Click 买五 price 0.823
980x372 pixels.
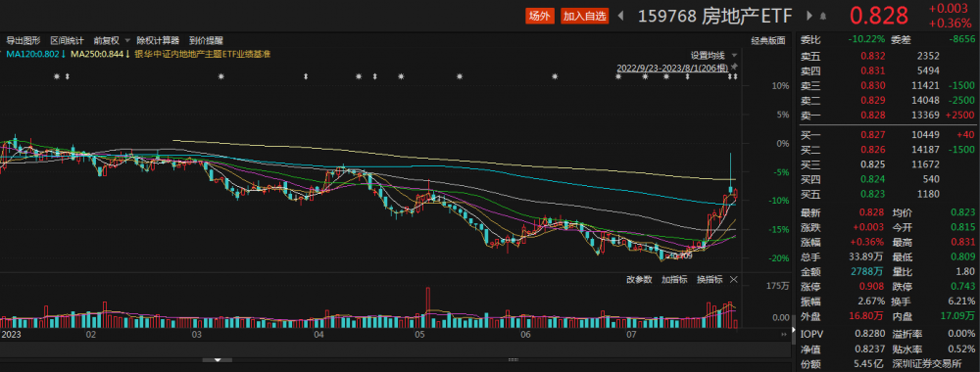pos(872,194)
